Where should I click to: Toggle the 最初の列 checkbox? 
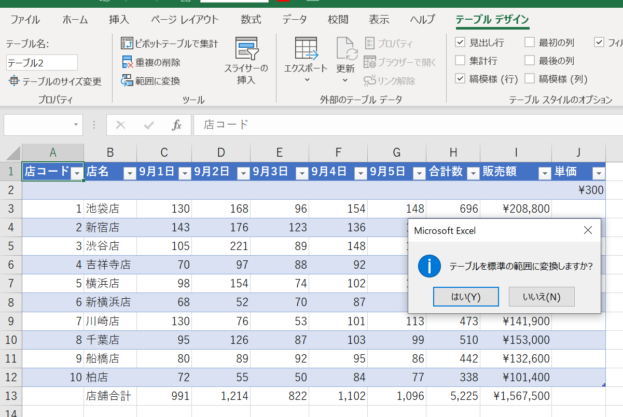(x=529, y=42)
